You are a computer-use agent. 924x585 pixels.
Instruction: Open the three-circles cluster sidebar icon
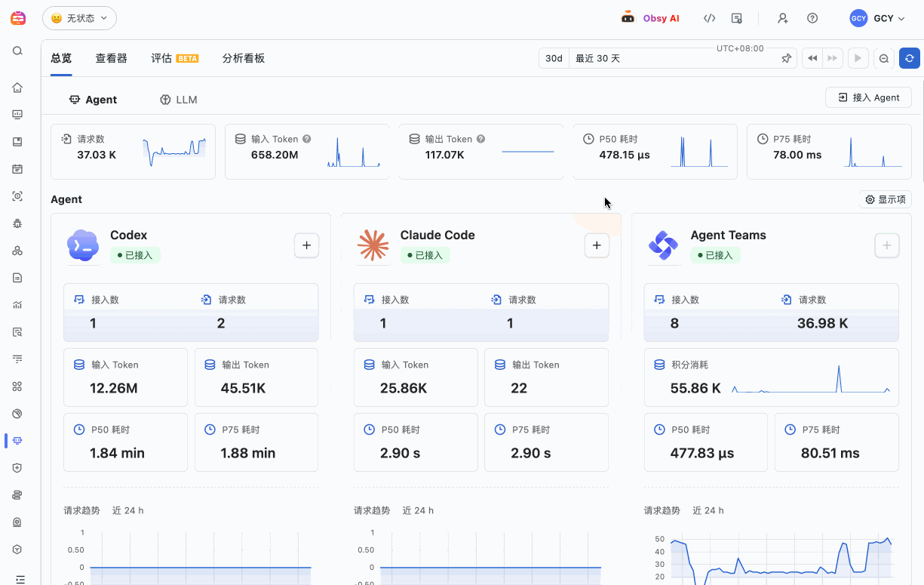click(x=17, y=251)
